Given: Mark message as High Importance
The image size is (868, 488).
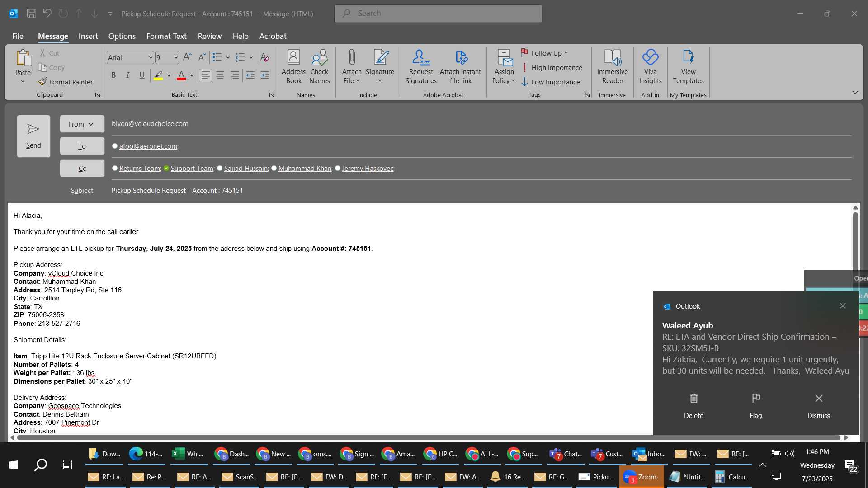Looking at the screenshot, I should coord(552,67).
